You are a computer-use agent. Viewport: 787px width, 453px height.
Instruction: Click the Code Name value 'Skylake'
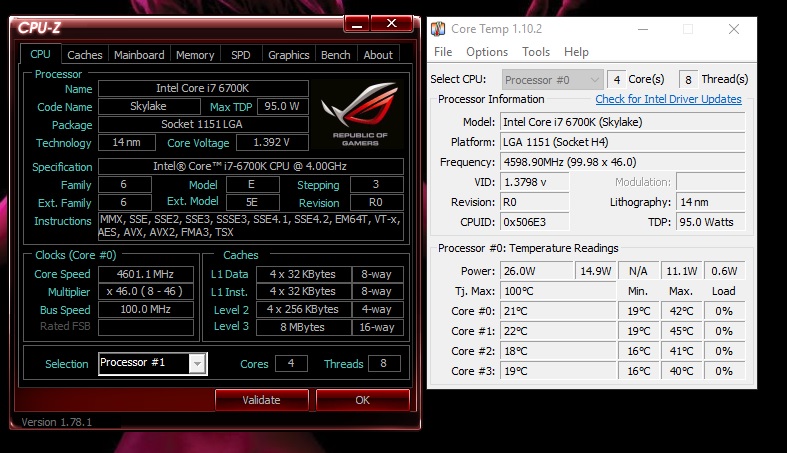[x=149, y=106]
